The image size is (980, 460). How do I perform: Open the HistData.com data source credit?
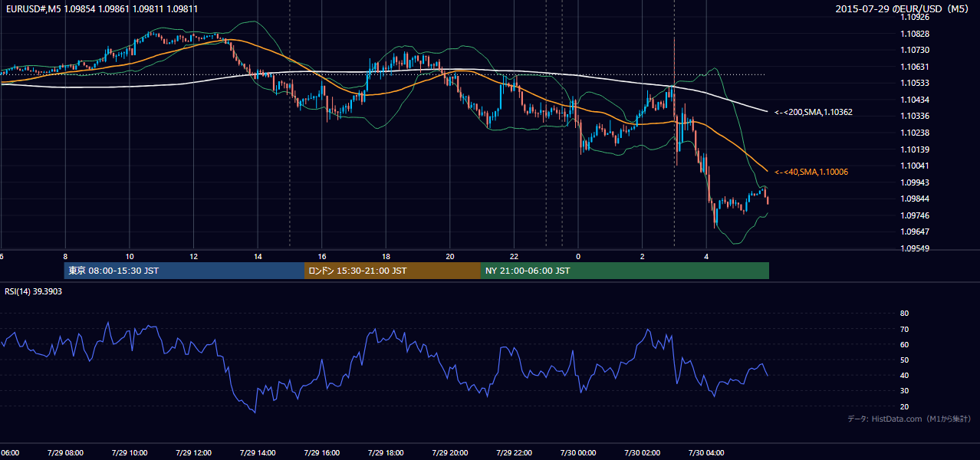[x=909, y=419]
